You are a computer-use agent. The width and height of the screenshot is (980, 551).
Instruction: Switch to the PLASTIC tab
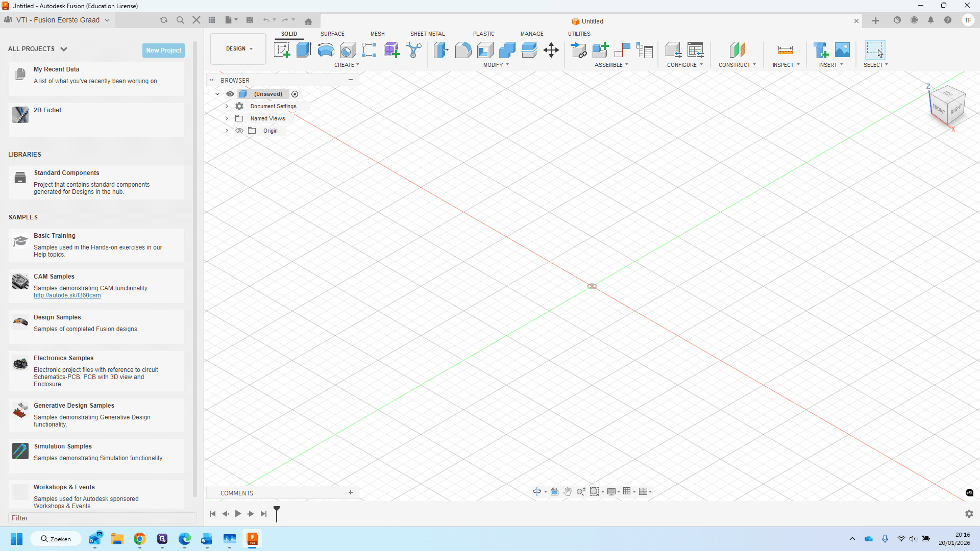483,34
